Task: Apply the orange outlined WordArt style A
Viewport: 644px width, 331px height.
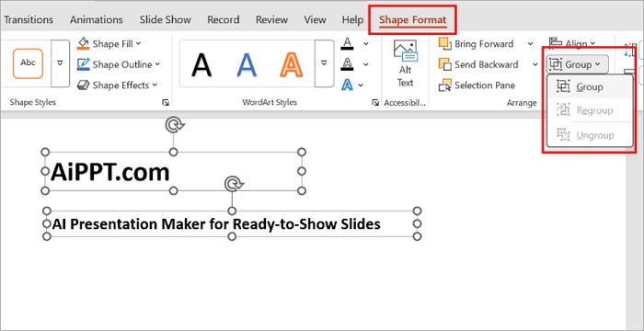Action: click(x=292, y=65)
